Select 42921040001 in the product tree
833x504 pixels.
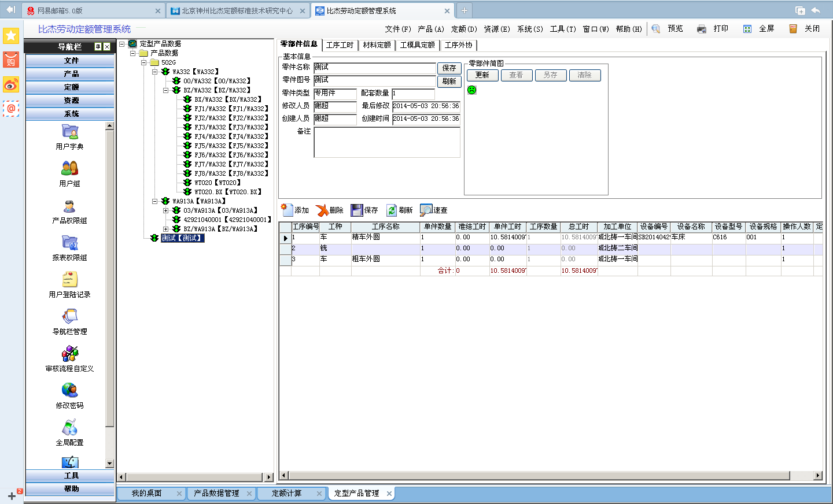click(227, 220)
